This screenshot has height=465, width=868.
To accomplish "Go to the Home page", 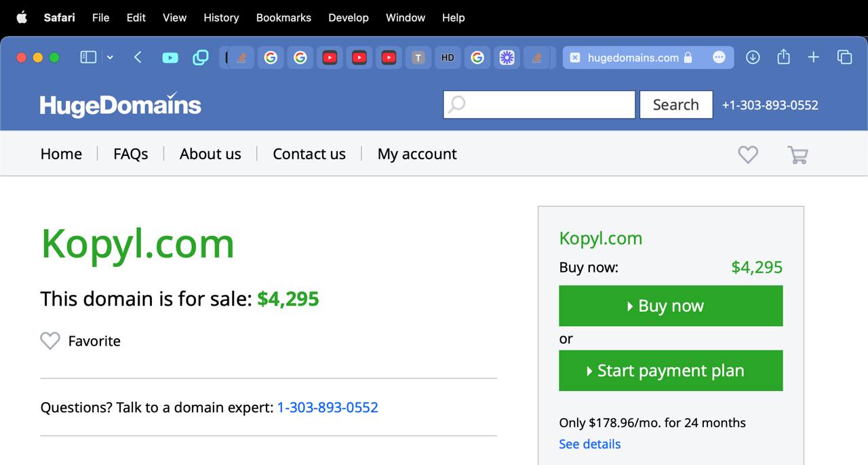I will coord(61,154).
